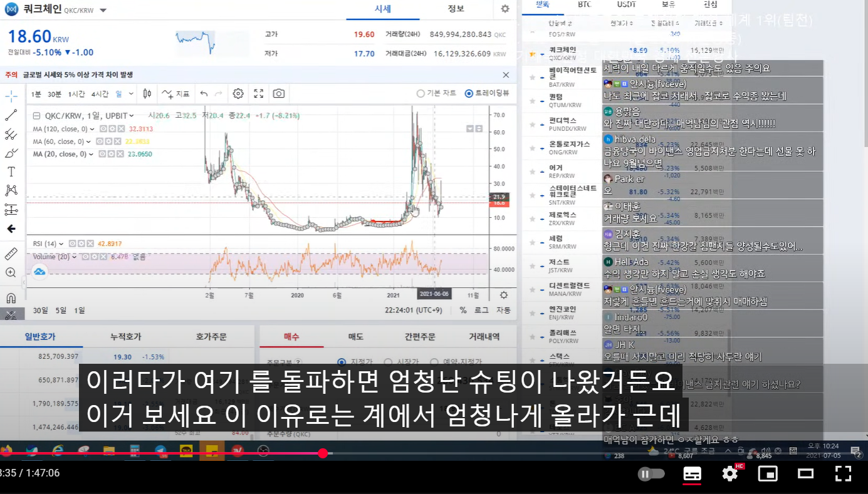868x494 pixels.
Task: Select the XABCD pattern tool
Action: point(11,190)
